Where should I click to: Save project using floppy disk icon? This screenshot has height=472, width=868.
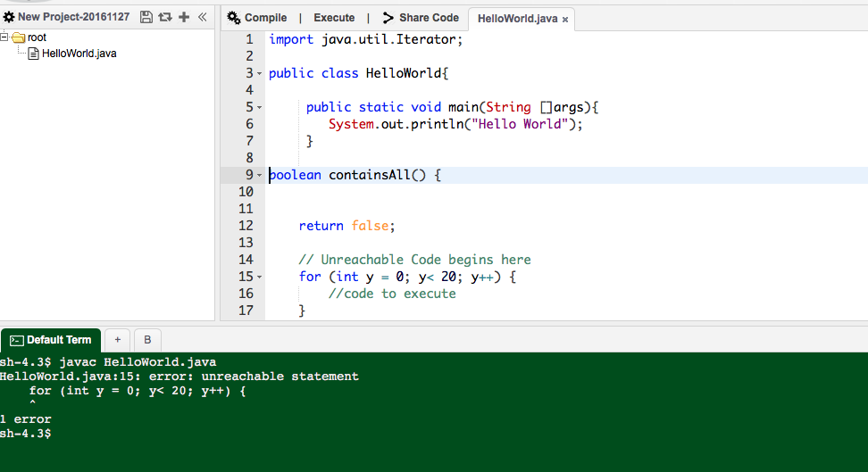[146, 17]
